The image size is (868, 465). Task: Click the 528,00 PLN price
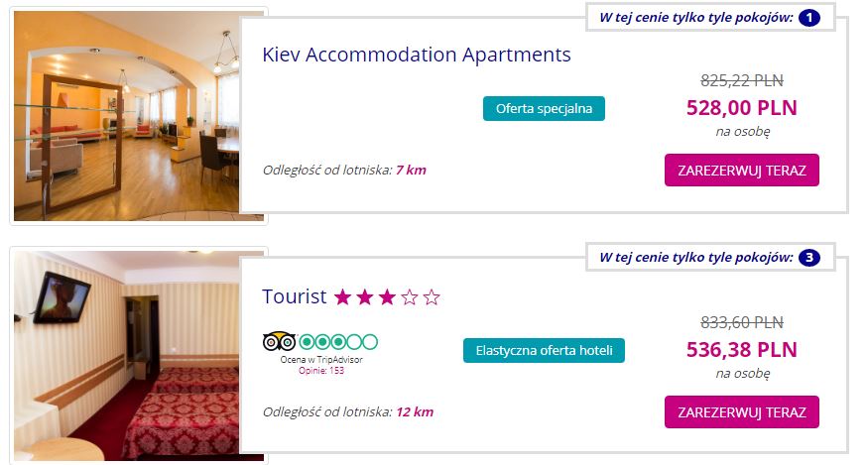click(x=742, y=107)
